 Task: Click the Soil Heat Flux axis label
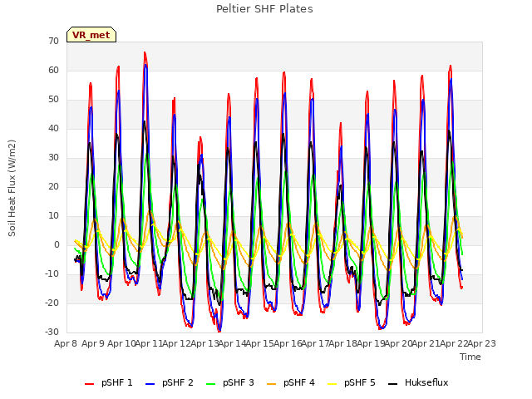click(12, 188)
